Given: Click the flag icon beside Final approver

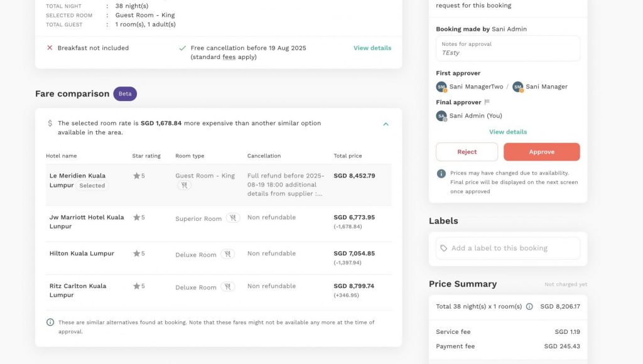Looking at the screenshot, I should pos(487,102).
